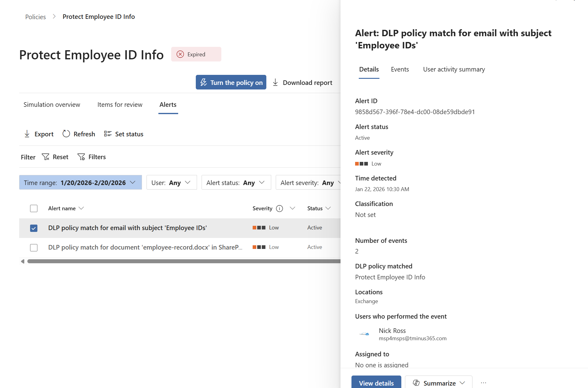Expand the Alert status filter dropdown
The image size is (588, 388).
point(236,183)
